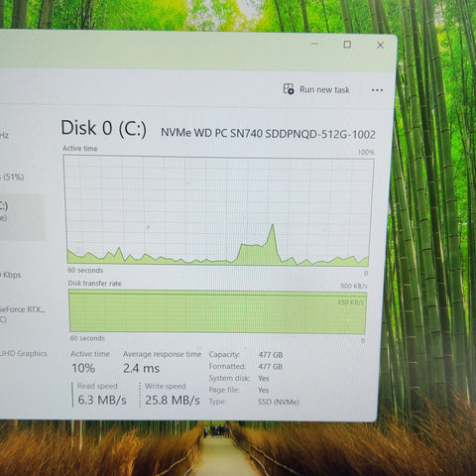Select the CPU entry showing Hz
This screenshot has height=476, width=476.
point(5,135)
